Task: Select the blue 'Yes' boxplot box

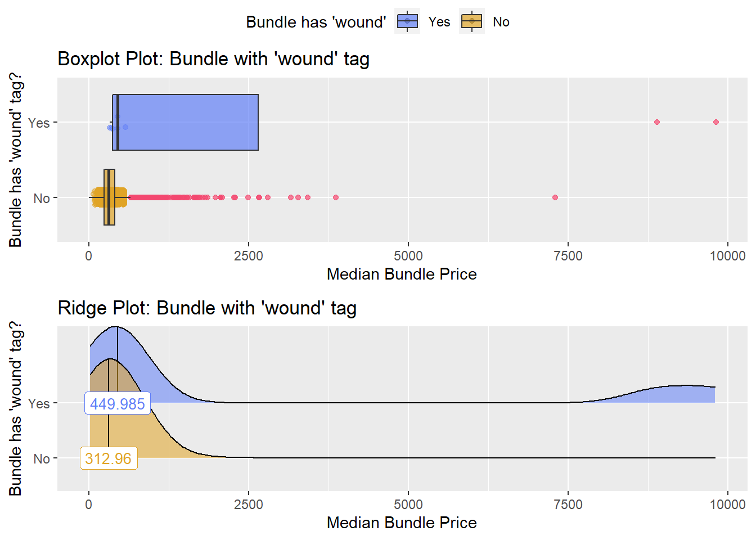Action: (x=185, y=122)
